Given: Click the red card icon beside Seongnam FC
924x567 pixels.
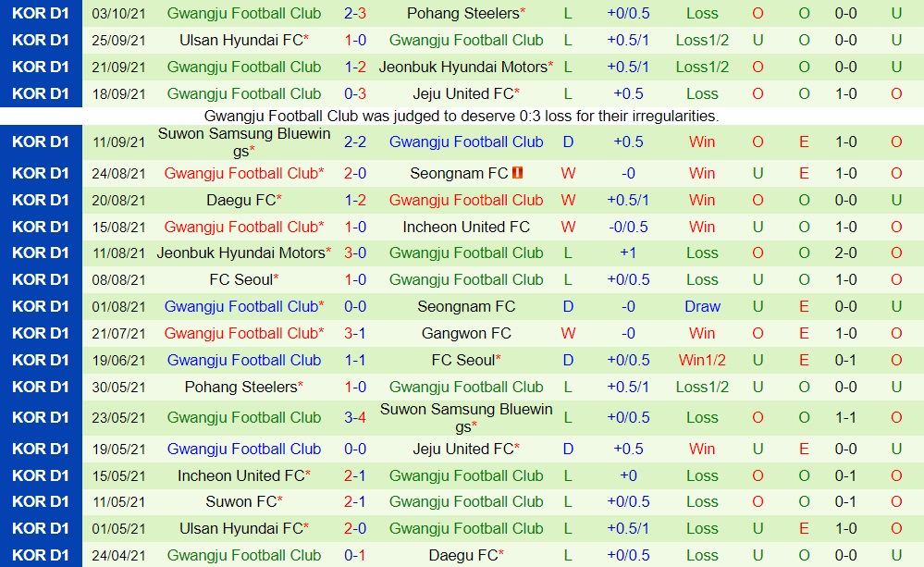Looking at the screenshot, I should pos(518,173).
